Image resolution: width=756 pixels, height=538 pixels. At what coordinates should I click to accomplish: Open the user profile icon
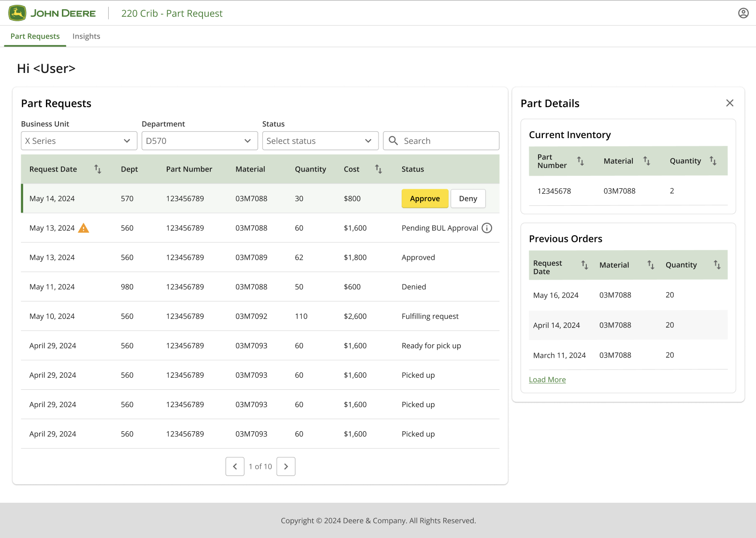click(x=743, y=13)
